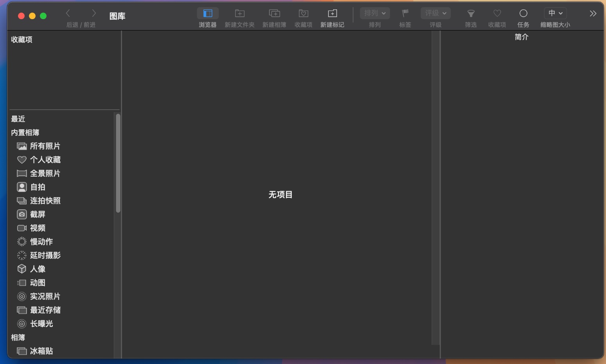606x364 pixels.
Task: Open the 筛选 filter funnel icon
Action: click(471, 14)
